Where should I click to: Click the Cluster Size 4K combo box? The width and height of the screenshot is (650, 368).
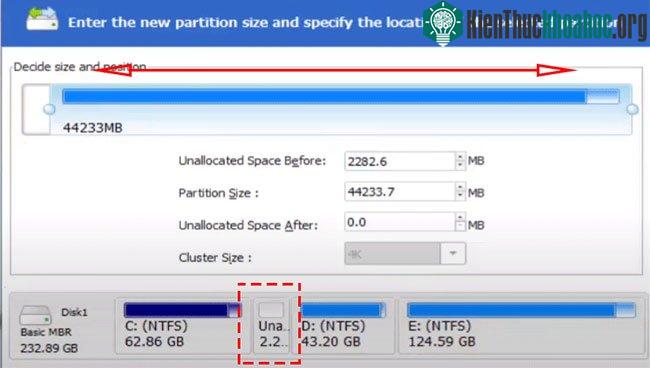(405, 253)
